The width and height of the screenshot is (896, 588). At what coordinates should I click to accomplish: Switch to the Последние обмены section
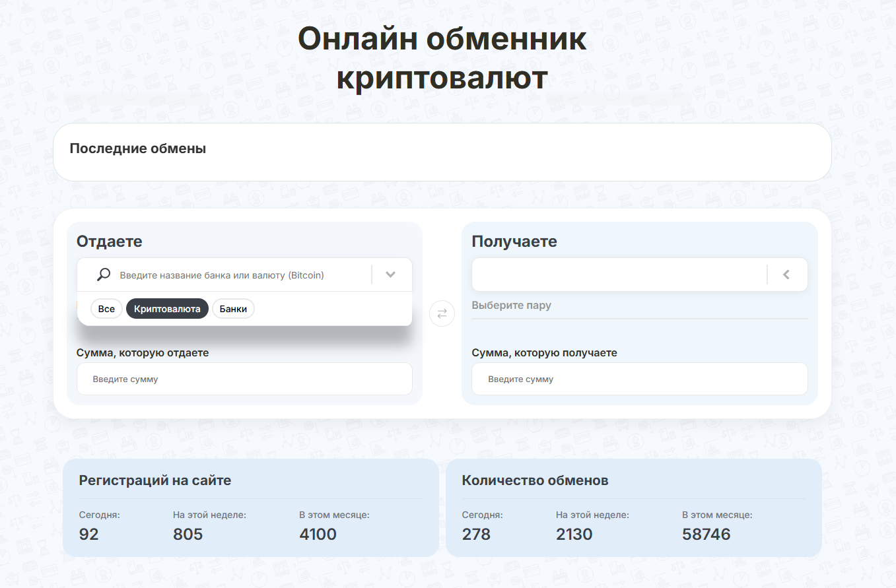(x=138, y=148)
